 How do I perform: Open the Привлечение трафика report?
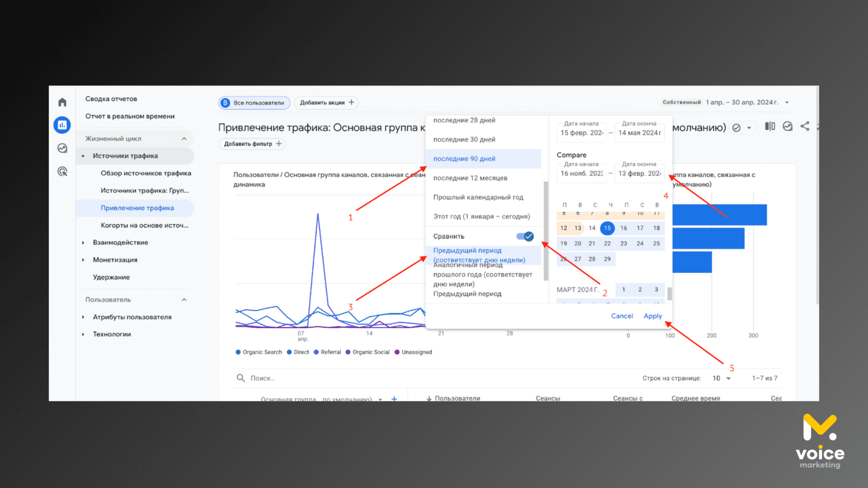(136, 208)
